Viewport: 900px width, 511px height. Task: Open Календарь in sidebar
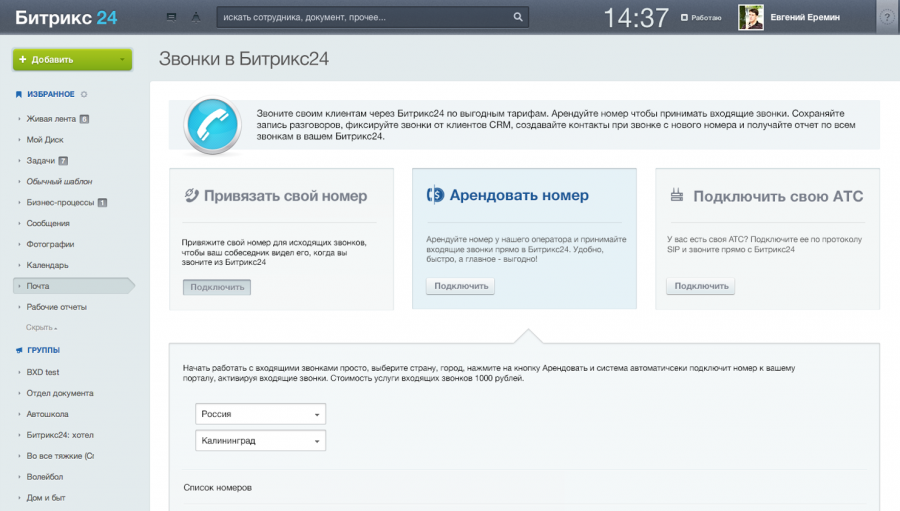click(47, 265)
